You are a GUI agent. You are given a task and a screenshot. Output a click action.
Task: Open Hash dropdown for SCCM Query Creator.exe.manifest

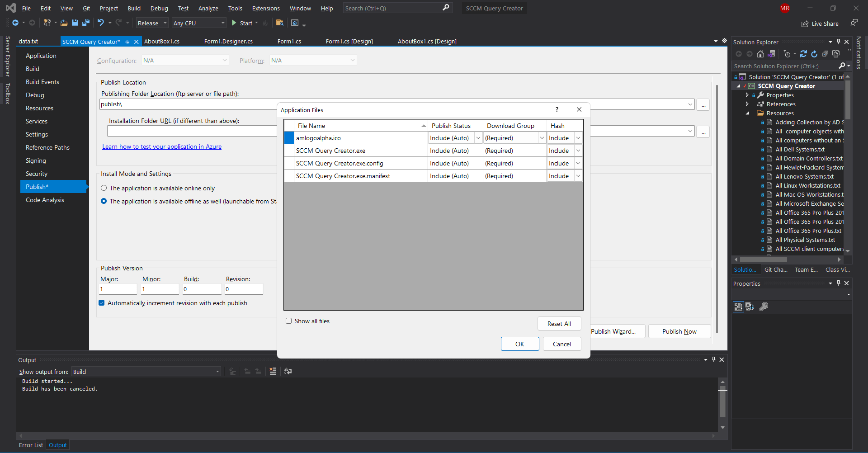(578, 176)
